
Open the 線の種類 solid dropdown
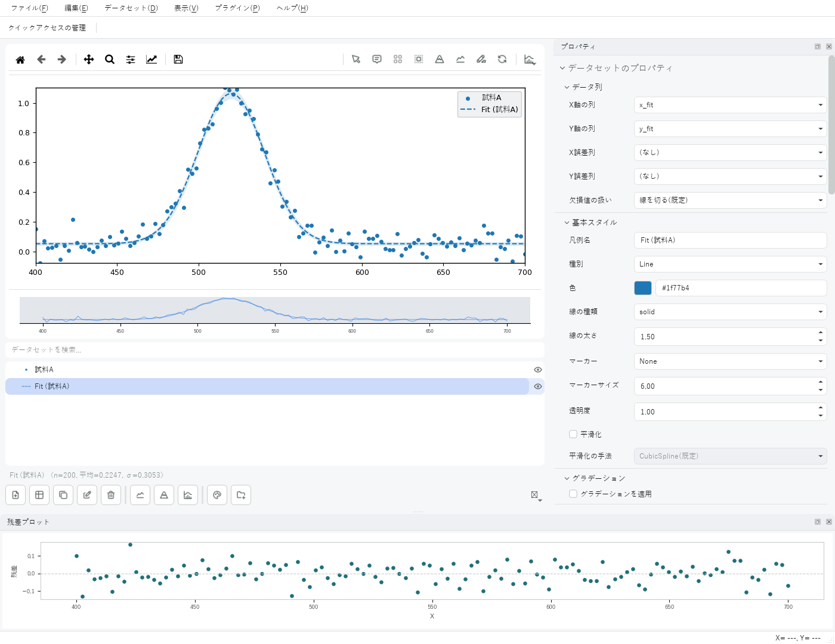730,312
